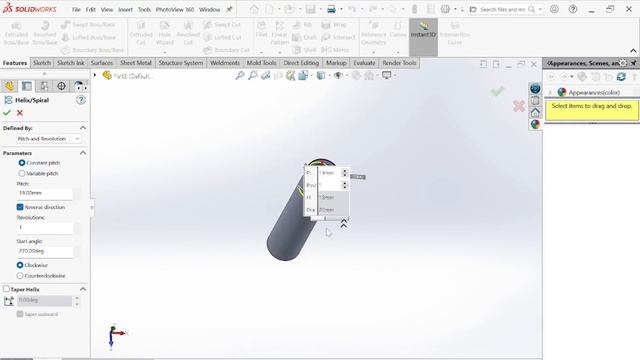This screenshot has height=360, width=640.
Task: Open Helix/Spiral help question mark
Action: pos(81,100)
